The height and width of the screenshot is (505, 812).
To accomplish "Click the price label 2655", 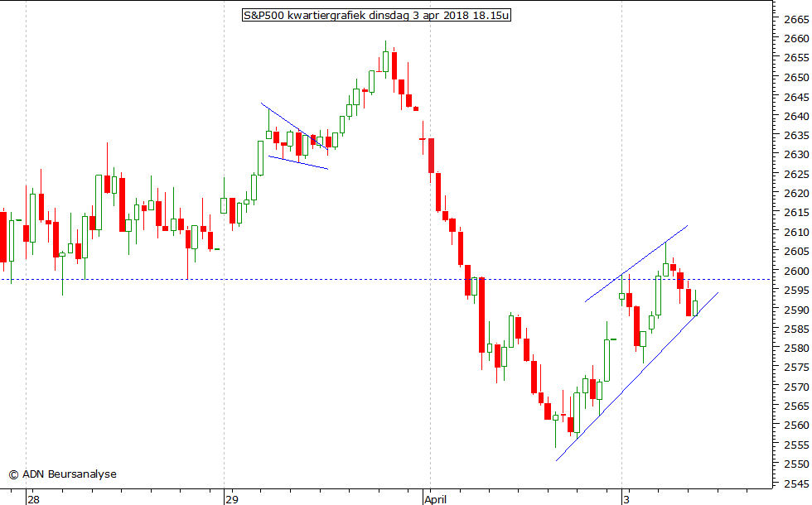I will tap(796, 58).
